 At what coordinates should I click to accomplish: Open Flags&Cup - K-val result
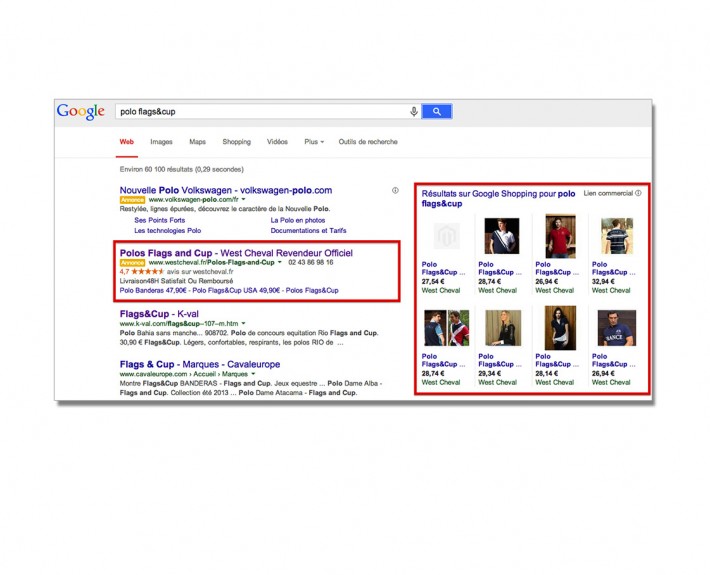[159, 314]
